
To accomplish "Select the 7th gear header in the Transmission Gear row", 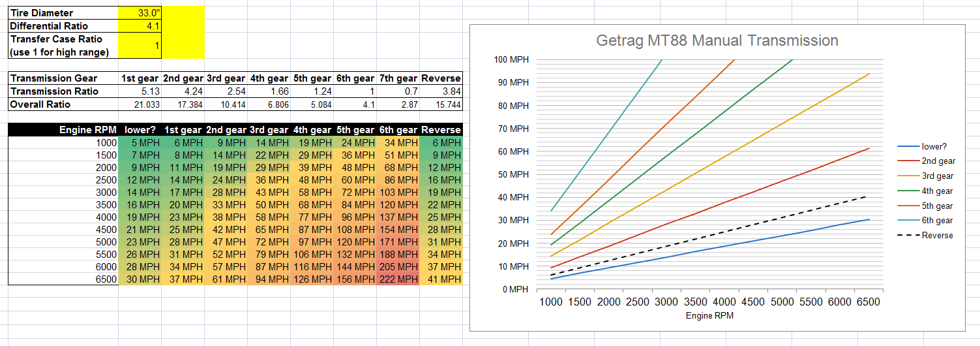I will point(398,78).
